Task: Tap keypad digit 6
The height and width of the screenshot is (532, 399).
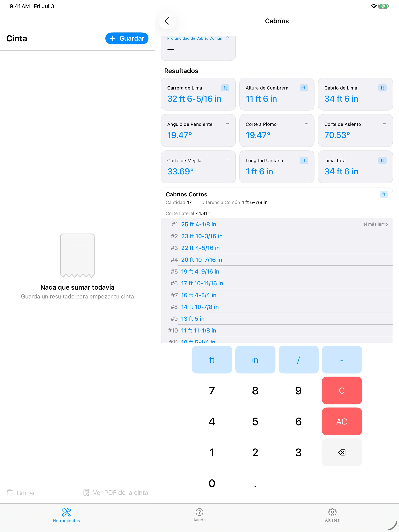Action: tap(298, 422)
